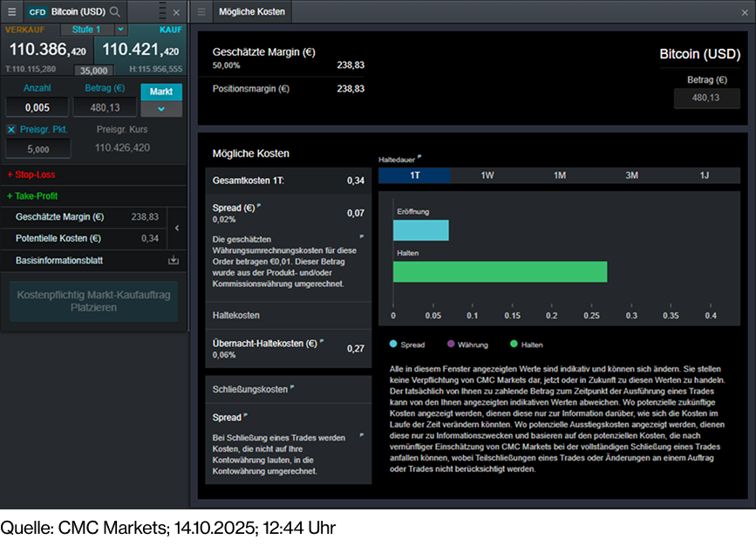Open the Stufe 1 dropdown
The image size is (756, 560).
pos(92,30)
